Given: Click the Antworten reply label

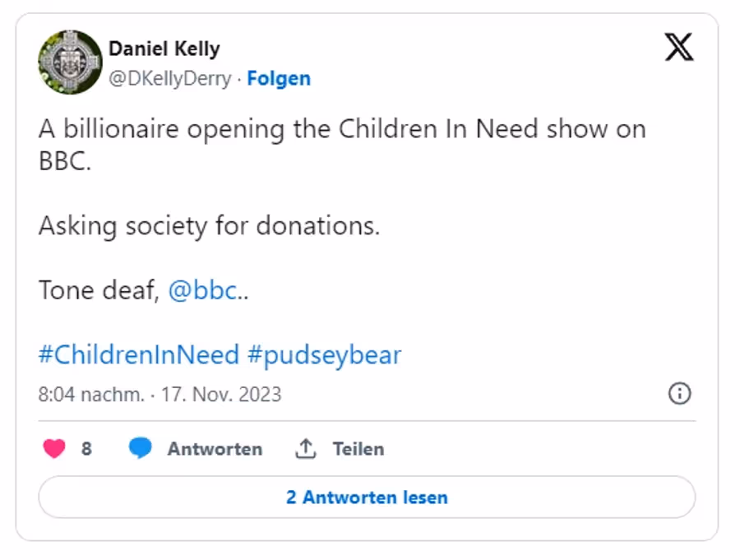Looking at the screenshot, I should pyautogui.click(x=215, y=448).
